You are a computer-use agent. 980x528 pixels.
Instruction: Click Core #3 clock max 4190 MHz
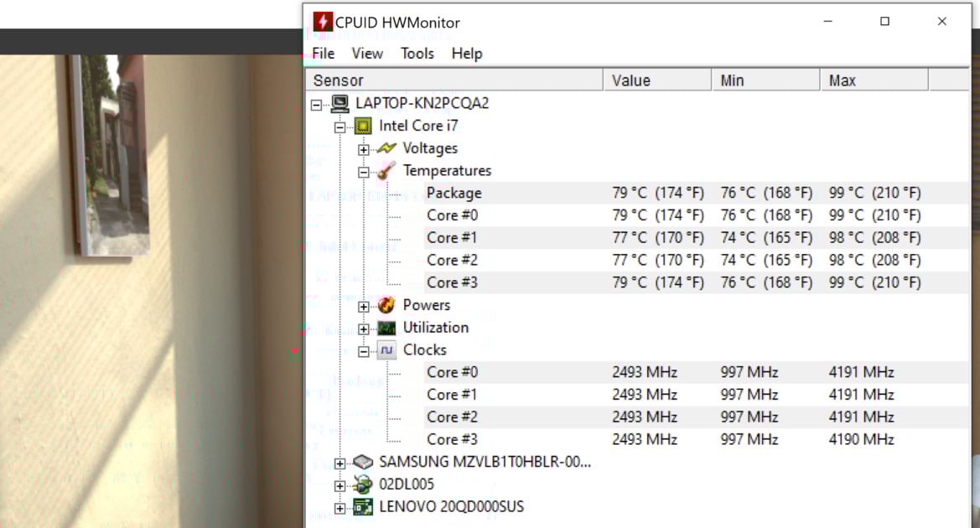[861, 440]
